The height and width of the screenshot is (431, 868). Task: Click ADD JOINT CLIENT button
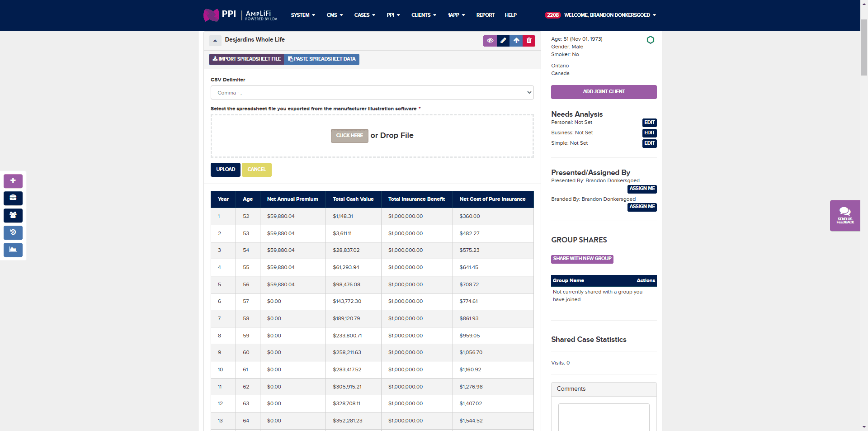coord(604,92)
